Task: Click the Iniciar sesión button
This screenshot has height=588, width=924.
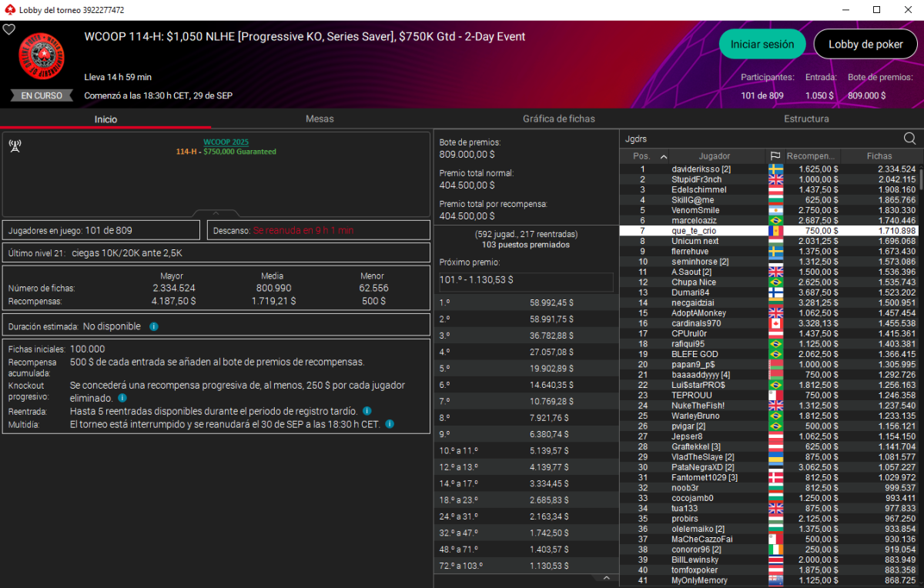Action: [x=762, y=45]
